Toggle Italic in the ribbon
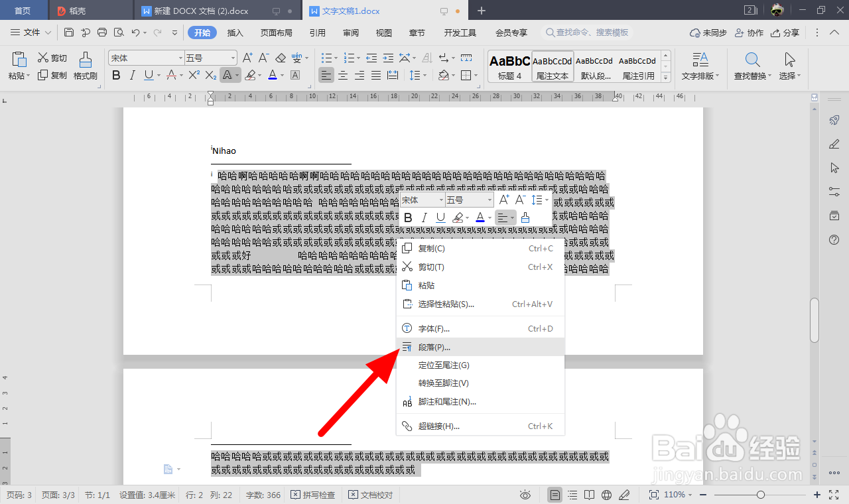849x504 pixels. coord(133,75)
